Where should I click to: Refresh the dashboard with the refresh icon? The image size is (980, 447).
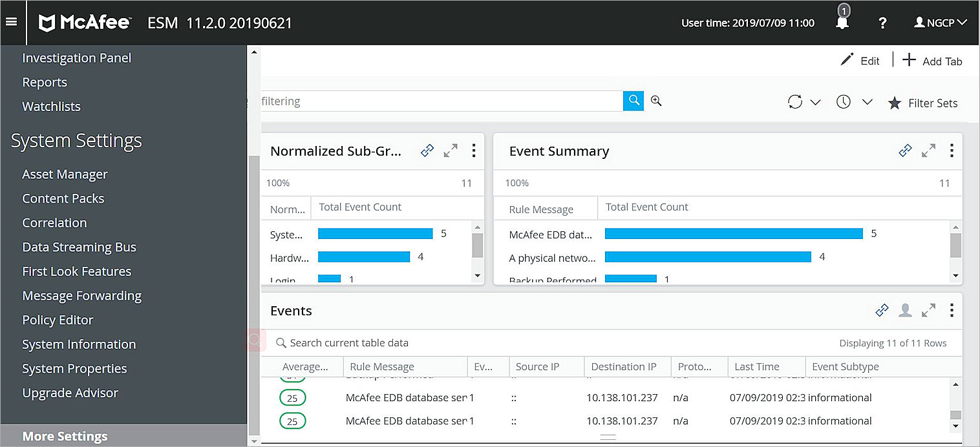tap(796, 101)
